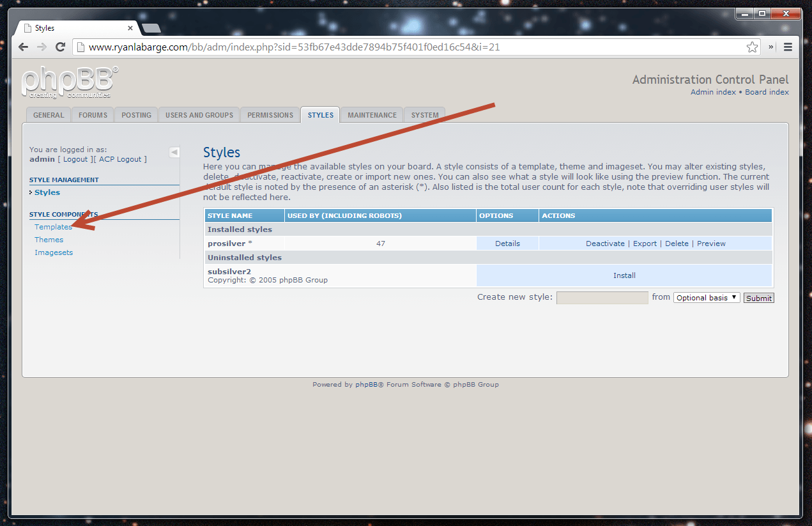Click the browser back arrow
The height and width of the screenshot is (526, 812).
23,47
